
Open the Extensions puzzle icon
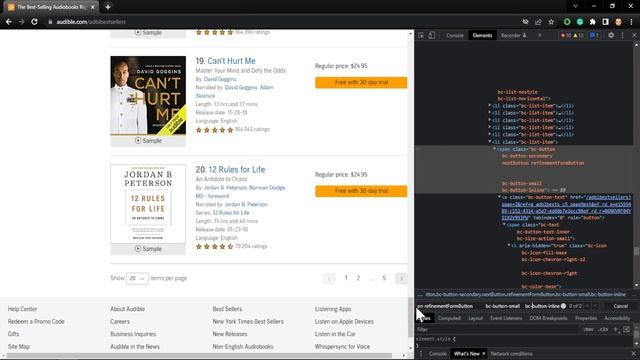(x=593, y=22)
